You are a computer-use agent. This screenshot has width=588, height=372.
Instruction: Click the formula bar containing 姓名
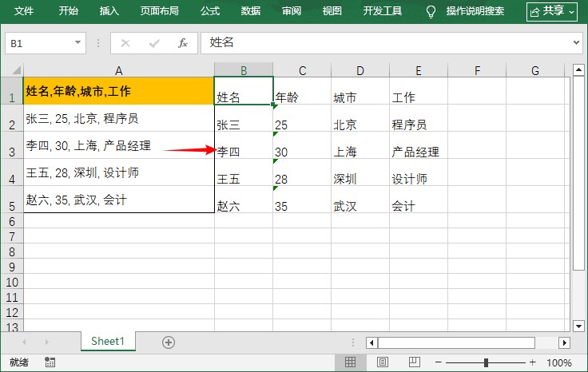click(x=386, y=42)
